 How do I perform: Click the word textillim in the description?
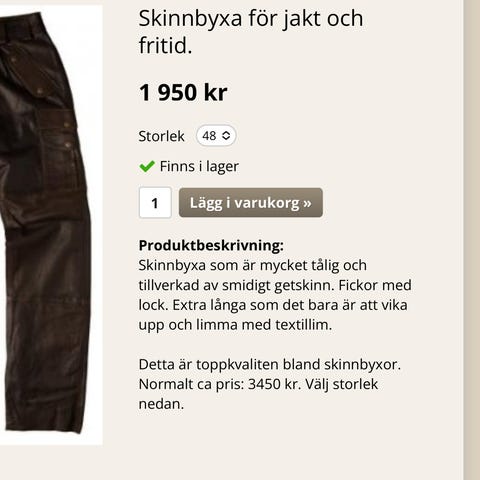[x=303, y=325]
